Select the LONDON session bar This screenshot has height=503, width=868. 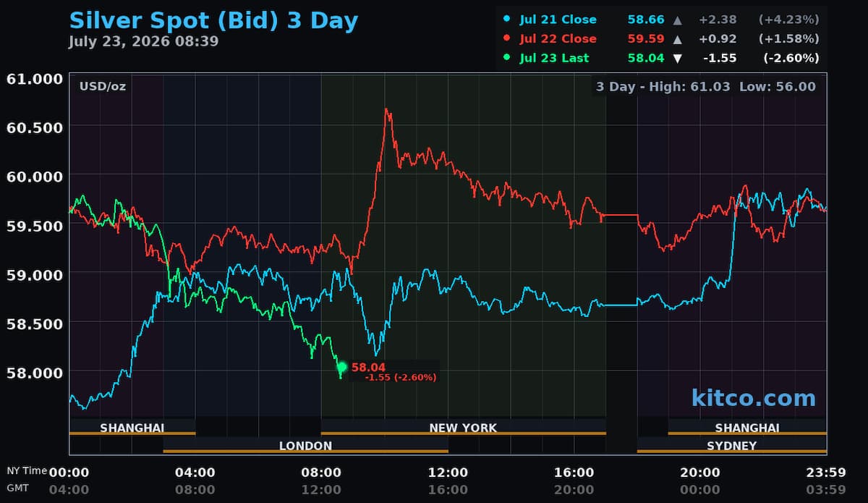pos(305,446)
